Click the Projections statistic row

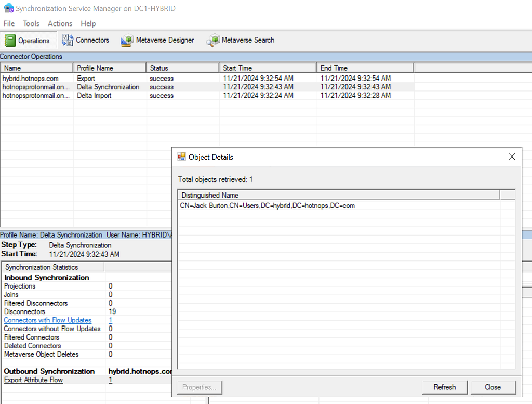87,286
